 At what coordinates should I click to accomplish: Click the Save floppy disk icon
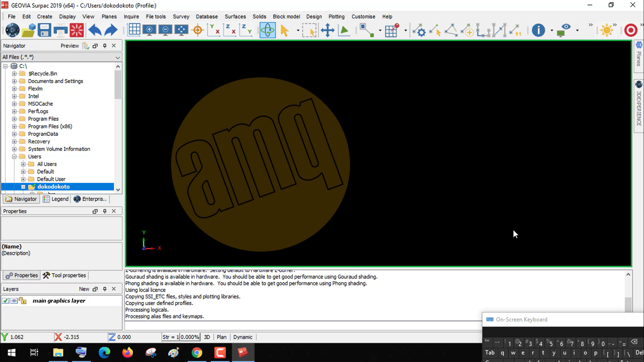click(x=44, y=30)
